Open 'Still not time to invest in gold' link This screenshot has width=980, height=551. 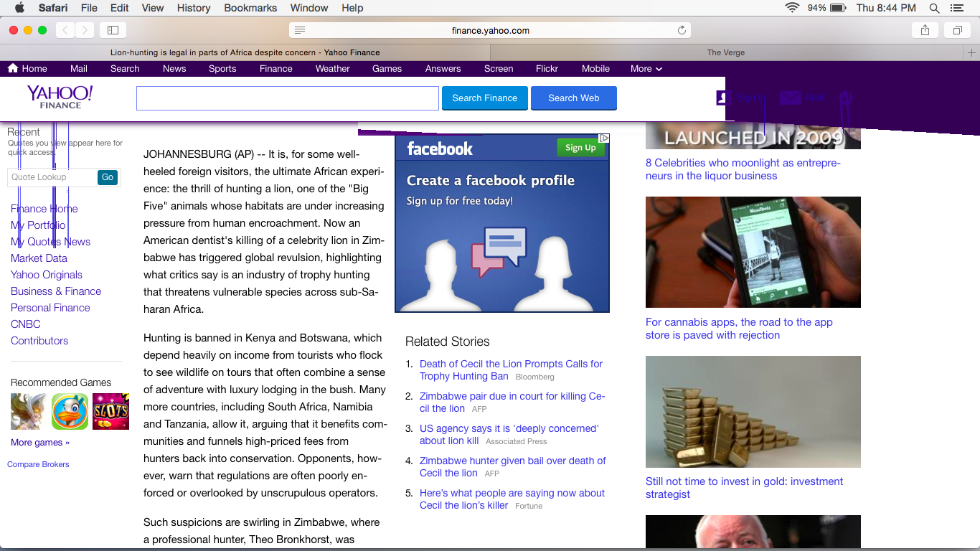(x=745, y=488)
